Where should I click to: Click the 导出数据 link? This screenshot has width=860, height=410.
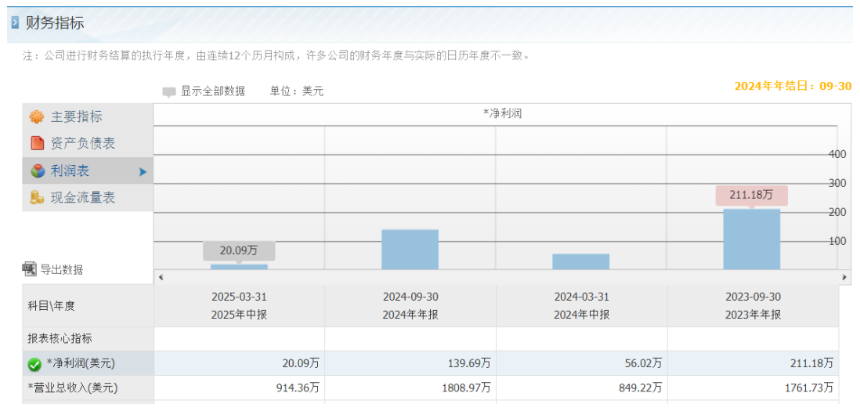(x=62, y=270)
